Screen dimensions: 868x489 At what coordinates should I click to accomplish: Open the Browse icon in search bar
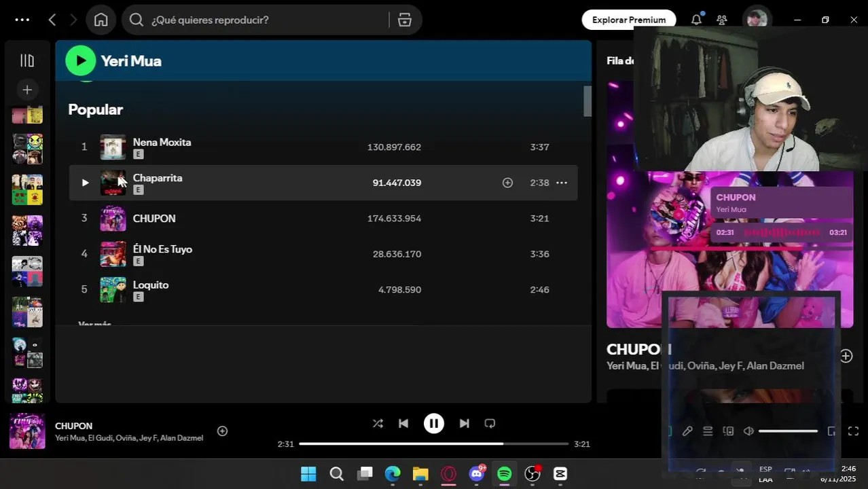[x=405, y=20]
